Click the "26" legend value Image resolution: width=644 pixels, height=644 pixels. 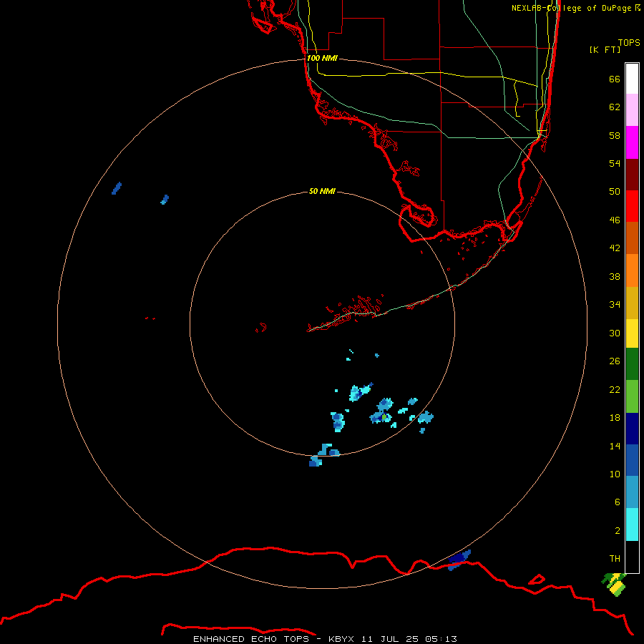tap(615, 361)
